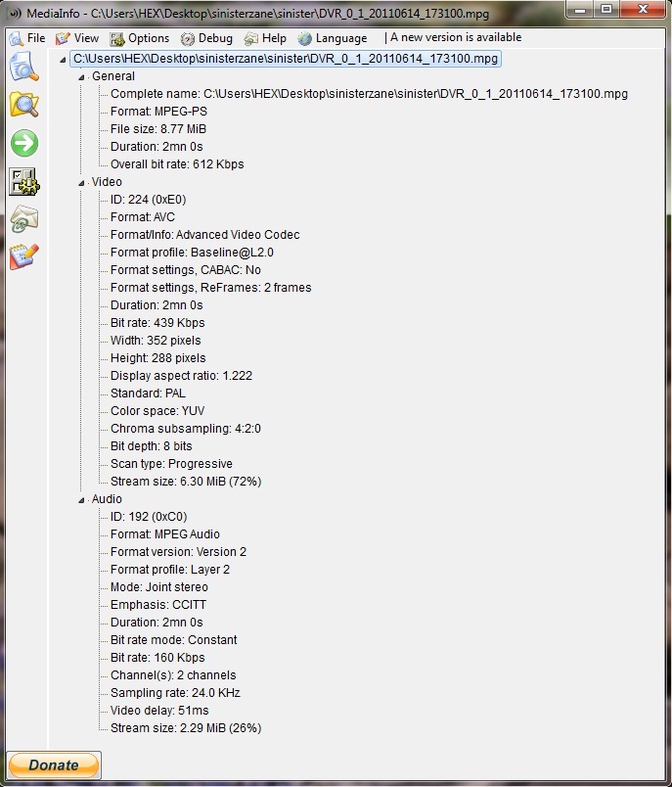Collapse the root file path node
The width and height of the screenshot is (672, 787).
(63, 60)
